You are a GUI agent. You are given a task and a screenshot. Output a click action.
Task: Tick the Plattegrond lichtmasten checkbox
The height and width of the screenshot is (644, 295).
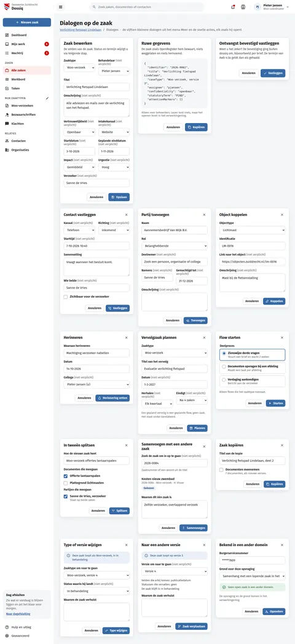(66, 483)
